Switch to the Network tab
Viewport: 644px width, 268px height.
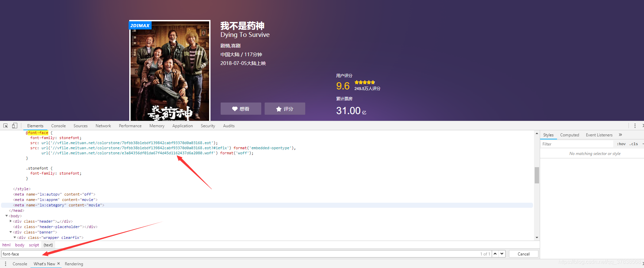pyautogui.click(x=103, y=126)
